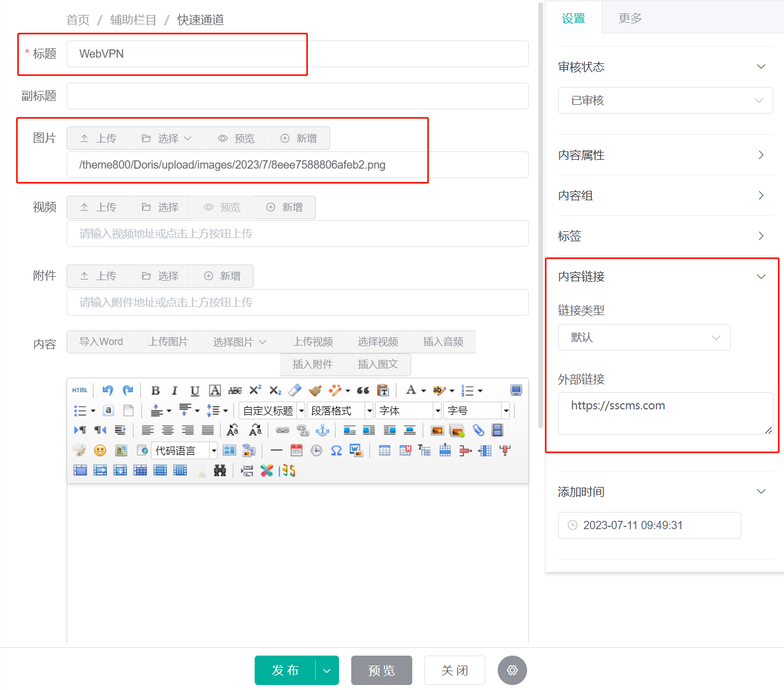Click the 发布 publish button

click(286, 670)
